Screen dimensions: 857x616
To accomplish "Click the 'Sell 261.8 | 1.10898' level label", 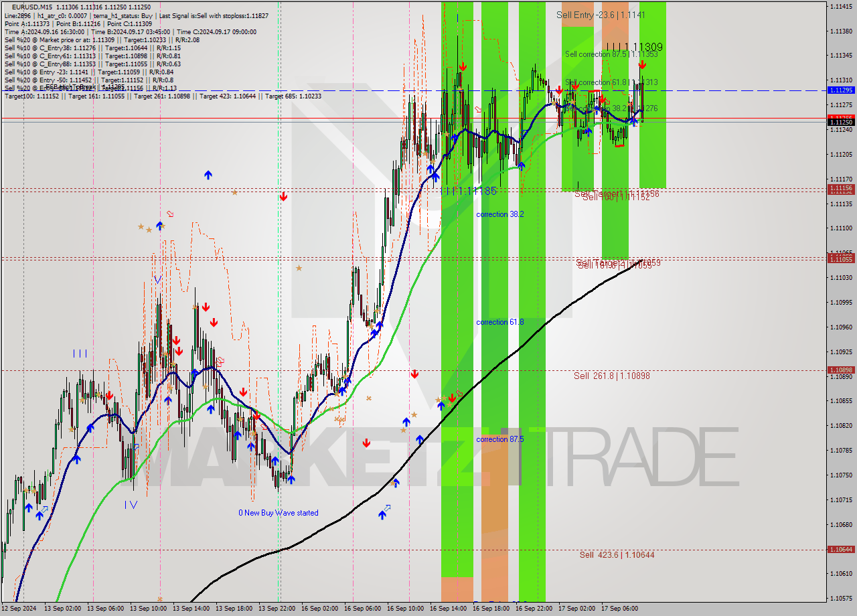I will (611, 376).
